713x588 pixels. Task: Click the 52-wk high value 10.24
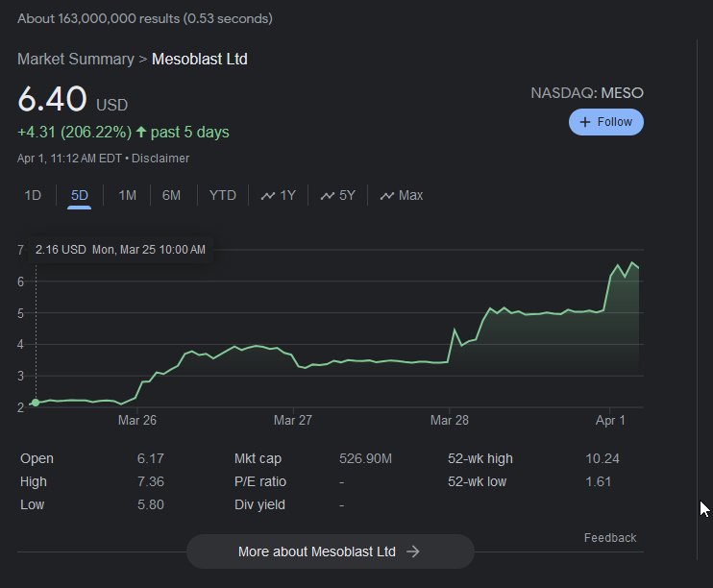(602, 458)
